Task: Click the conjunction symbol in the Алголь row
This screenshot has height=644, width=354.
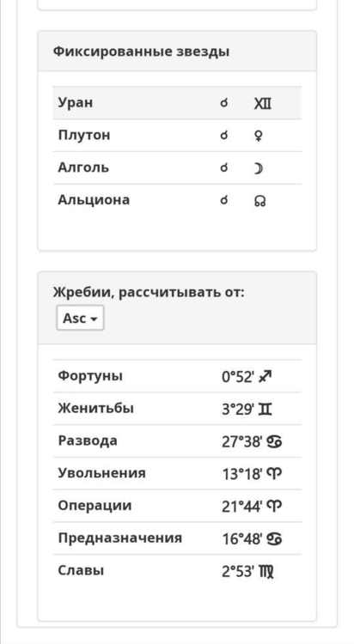Action: tap(224, 167)
